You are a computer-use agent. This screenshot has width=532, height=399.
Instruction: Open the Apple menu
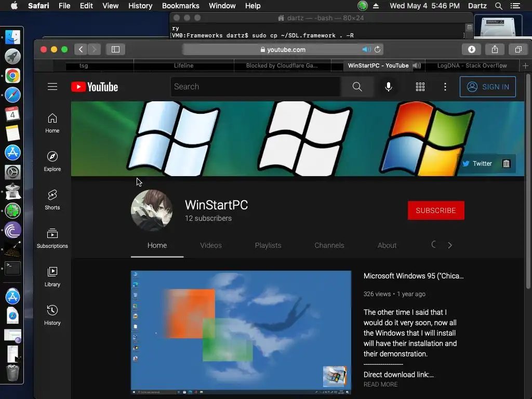pos(14,6)
